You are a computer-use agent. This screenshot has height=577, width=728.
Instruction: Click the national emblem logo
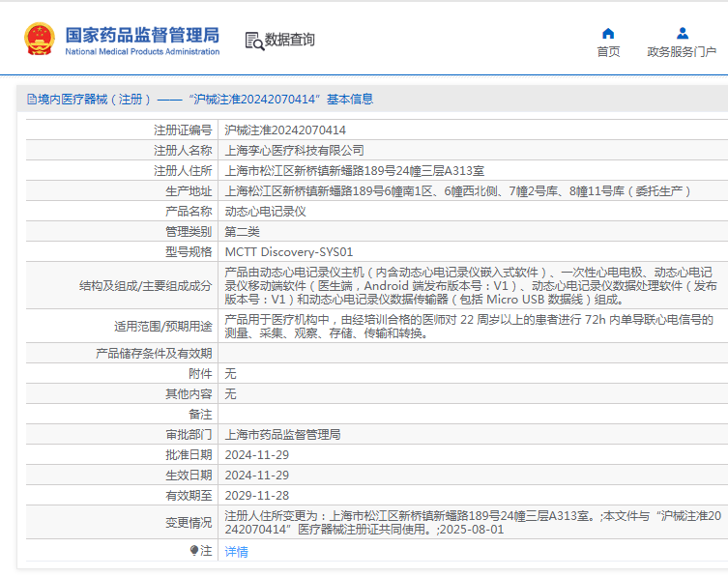click(40, 40)
